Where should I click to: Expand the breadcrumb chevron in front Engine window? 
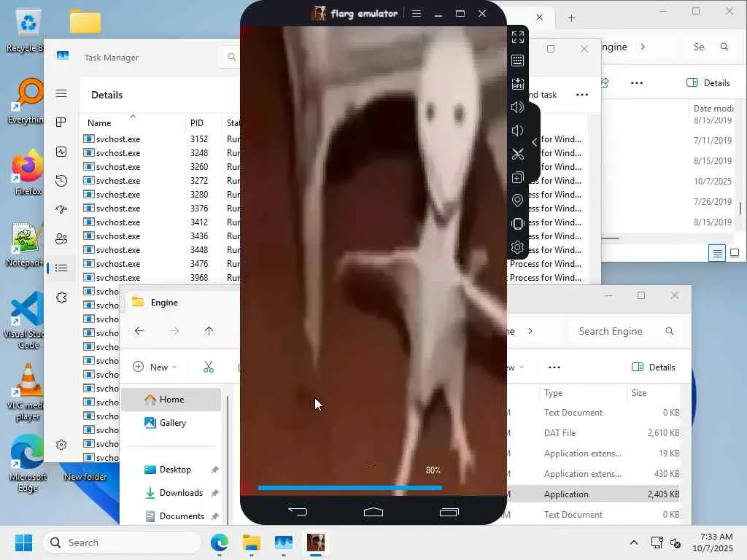(x=530, y=331)
